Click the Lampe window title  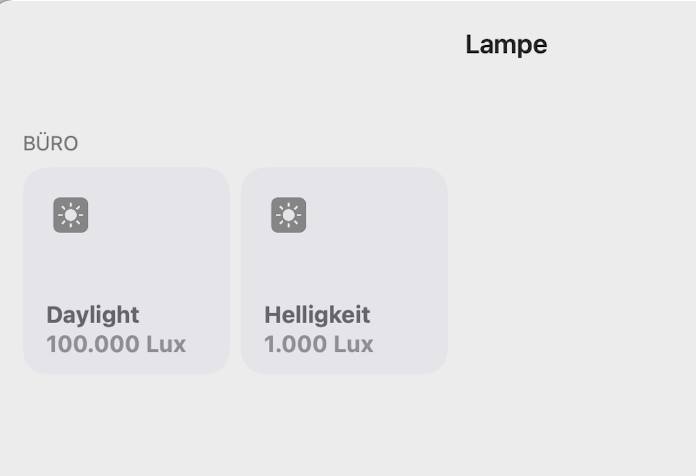coord(506,45)
